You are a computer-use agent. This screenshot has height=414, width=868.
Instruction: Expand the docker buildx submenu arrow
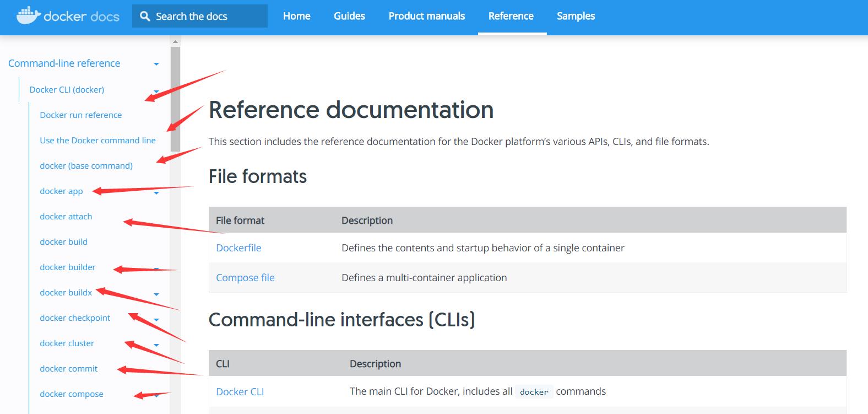tap(156, 294)
